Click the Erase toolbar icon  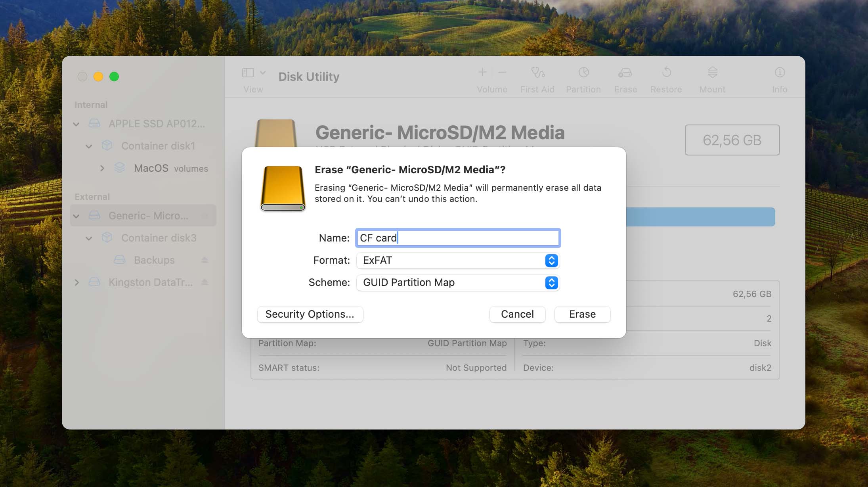pos(625,73)
